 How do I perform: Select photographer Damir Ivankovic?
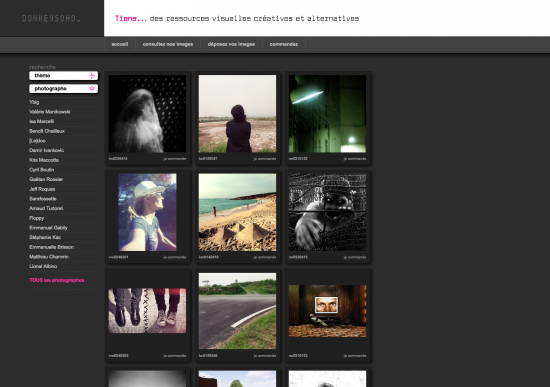click(46, 150)
